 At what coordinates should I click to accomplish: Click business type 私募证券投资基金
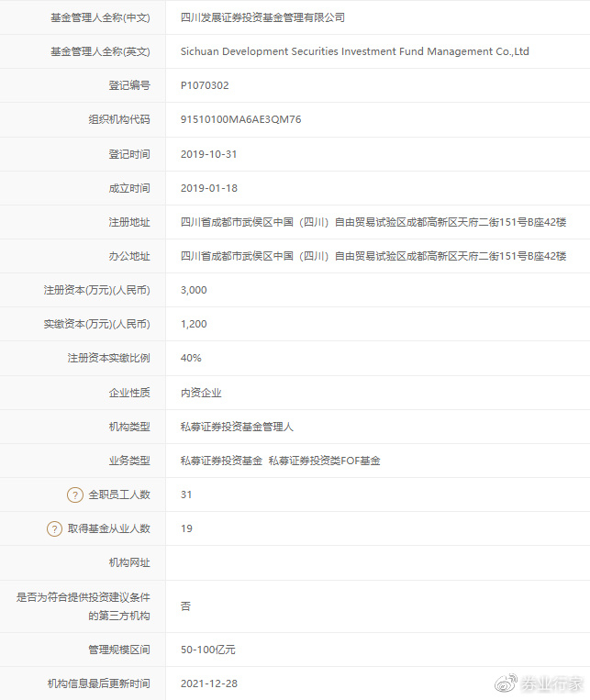[221, 461]
